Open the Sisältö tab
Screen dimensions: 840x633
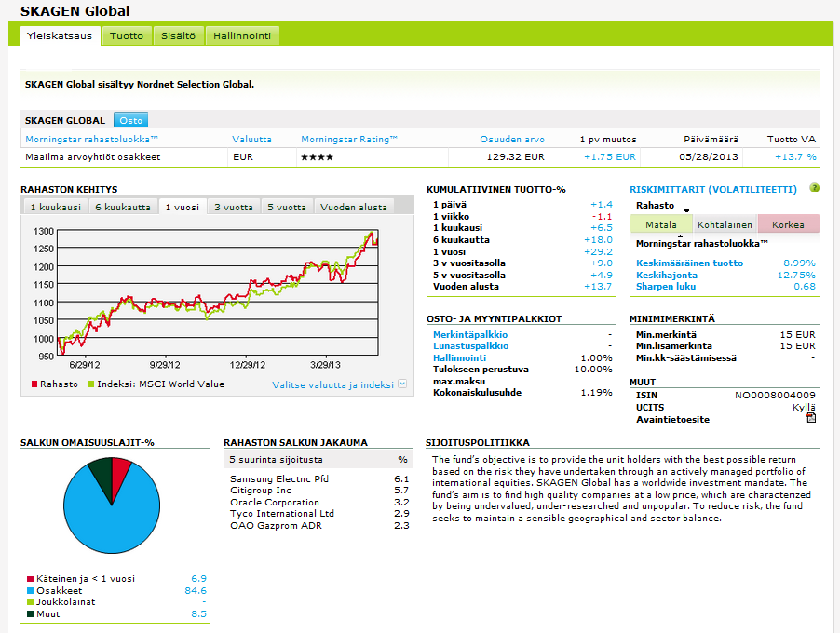(x=179, y=36)
